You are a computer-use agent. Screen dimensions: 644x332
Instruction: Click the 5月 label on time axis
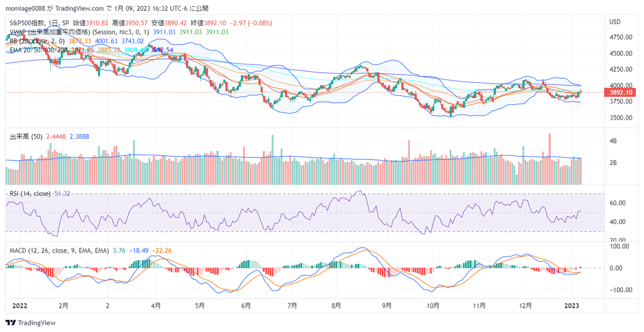click(199, 305)
